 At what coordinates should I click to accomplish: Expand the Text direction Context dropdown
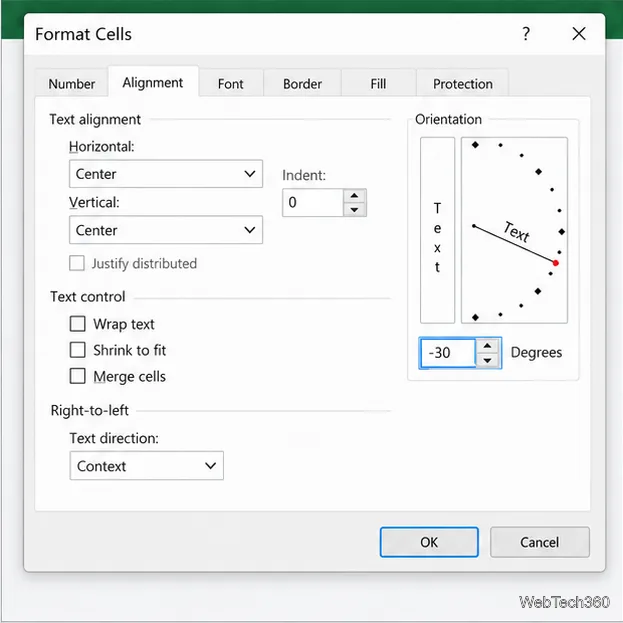point(147,466)
